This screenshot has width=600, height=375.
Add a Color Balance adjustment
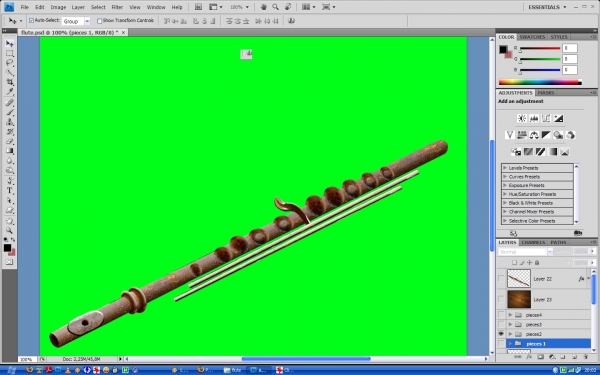(x=534, y=135)
